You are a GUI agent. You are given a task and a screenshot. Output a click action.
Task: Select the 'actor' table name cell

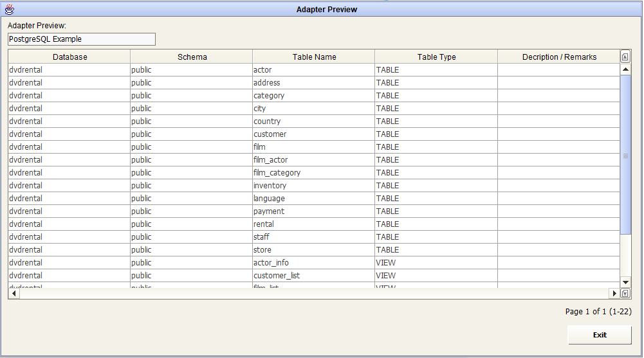point(314,69)
